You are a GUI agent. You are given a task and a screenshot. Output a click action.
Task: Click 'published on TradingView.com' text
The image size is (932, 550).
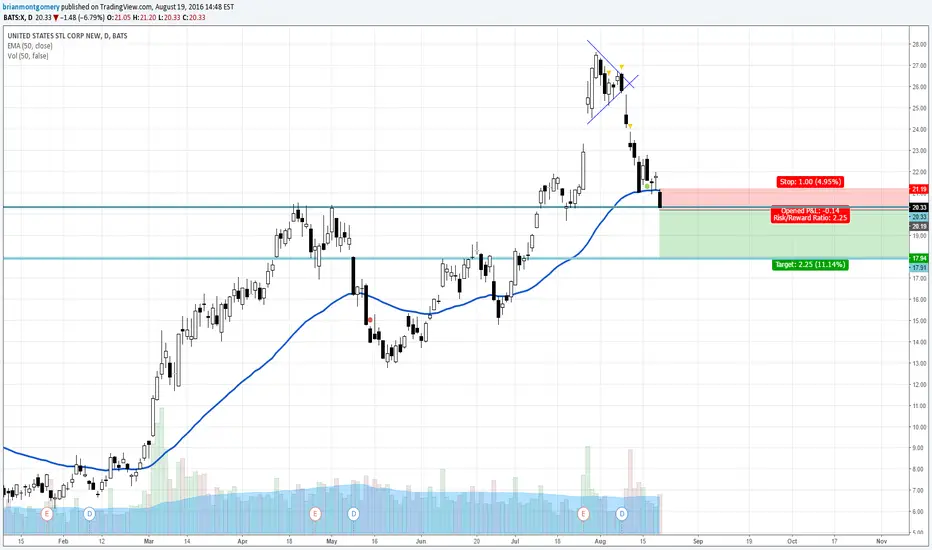pos(107,7)
